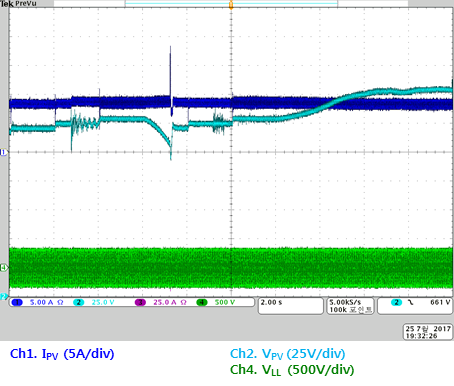The width and height of the screenshot is (454, 386).
Task: Click the purple channel 3 badge in readout
Action: point(140,302)
